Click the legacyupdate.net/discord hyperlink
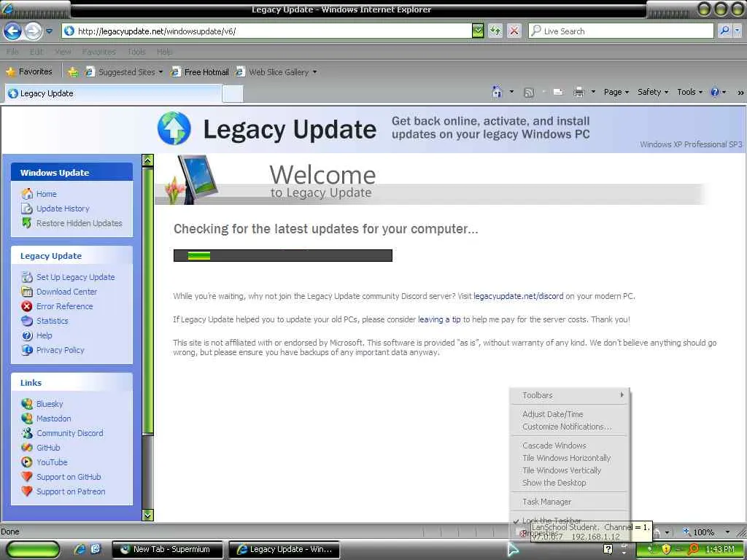The width and height of the screenshot is (747, 560). point(519,296)
